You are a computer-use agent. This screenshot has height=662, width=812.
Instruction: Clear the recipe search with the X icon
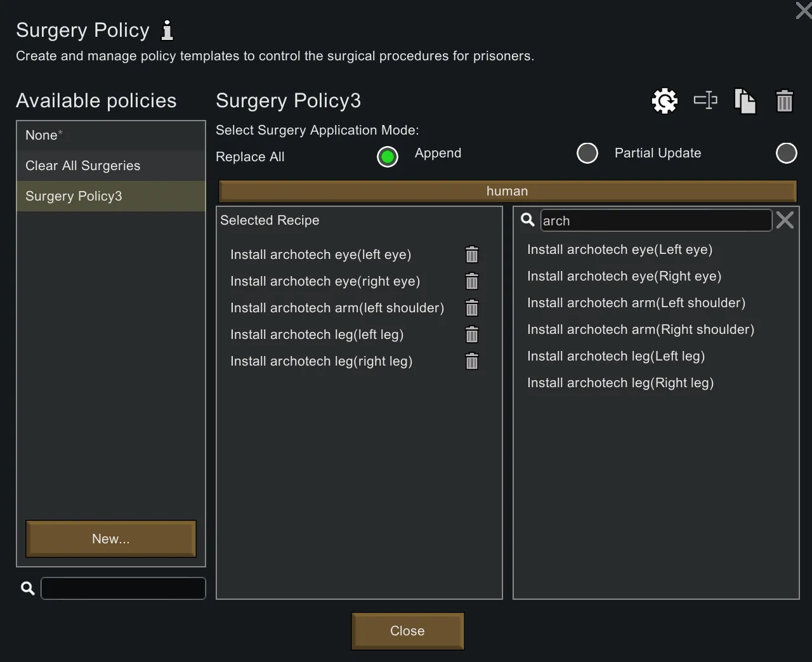tap(785, 220)
